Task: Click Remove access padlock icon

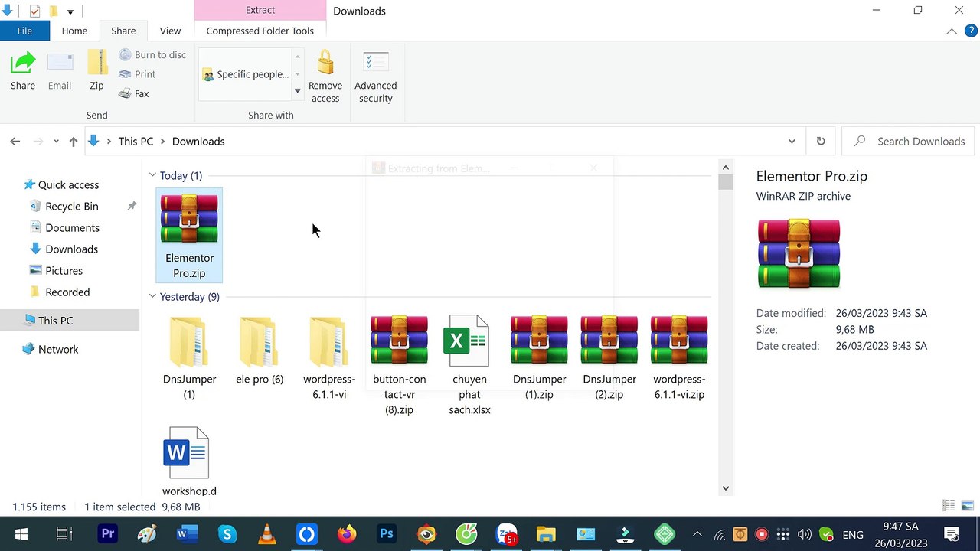Action: (x=325, y=77)
